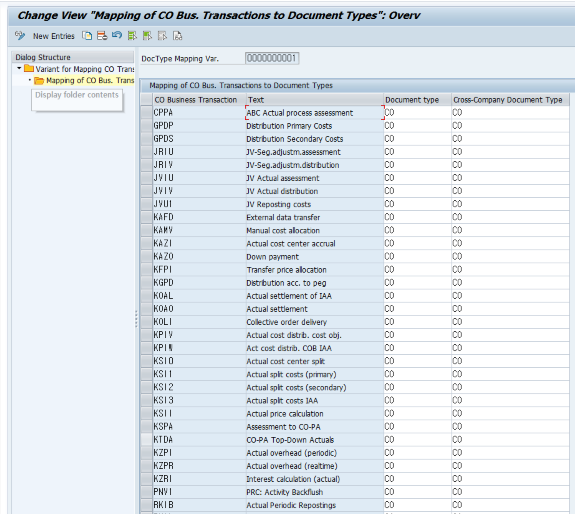Click the 'JV Actual distribution' text cell
The image size is (575, 514).
click(x=314, y=191)
